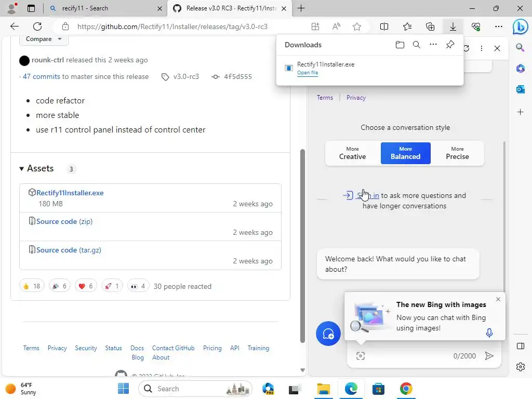Open the apps available icon in address bar
The image size is (532, 399).
(x=315, y=26)
